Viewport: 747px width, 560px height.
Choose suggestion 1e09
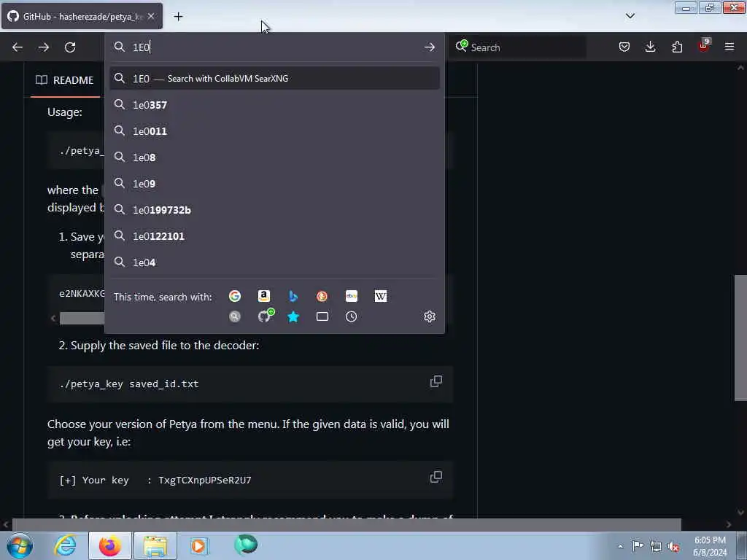pyautogui.click(x=274, y=183)
